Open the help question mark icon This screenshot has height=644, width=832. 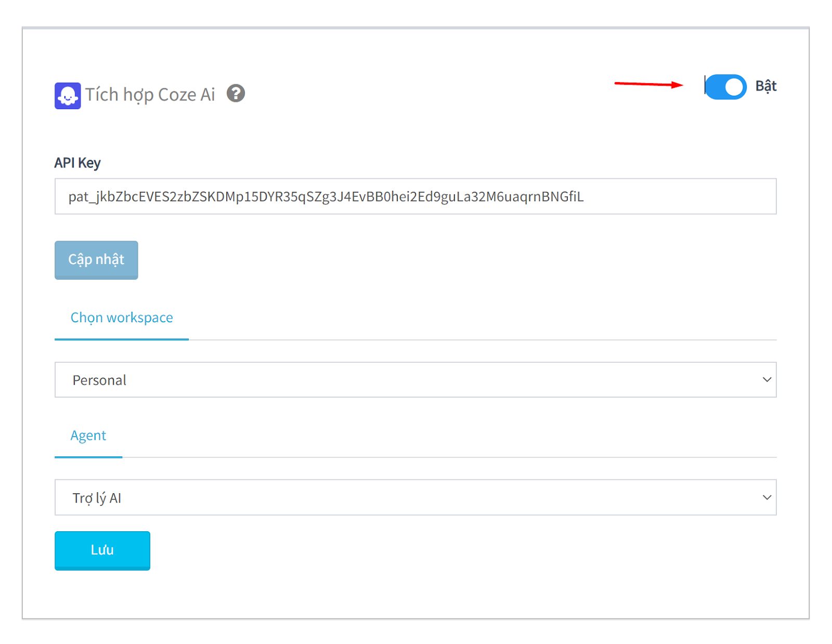pos(236,94)
